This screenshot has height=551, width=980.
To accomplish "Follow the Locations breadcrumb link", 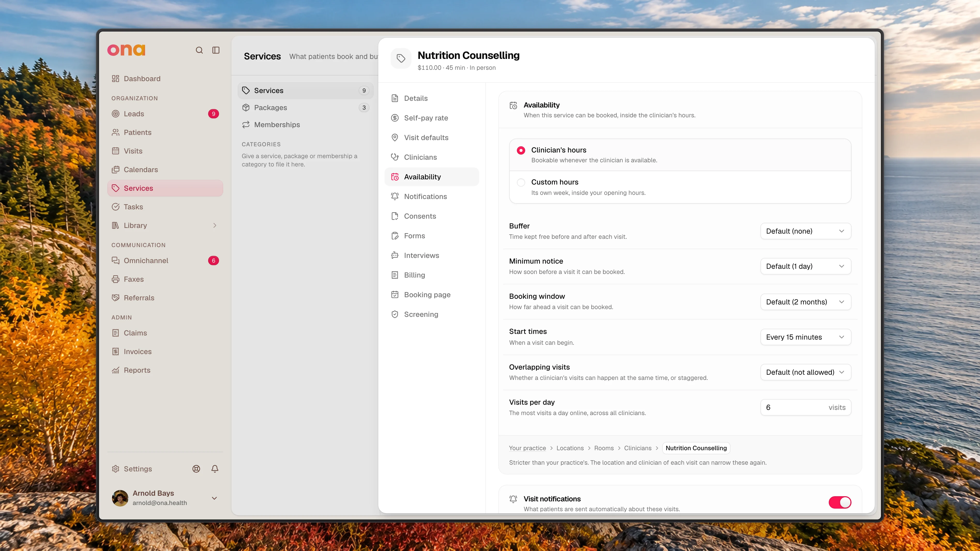I will click(570, 448).
